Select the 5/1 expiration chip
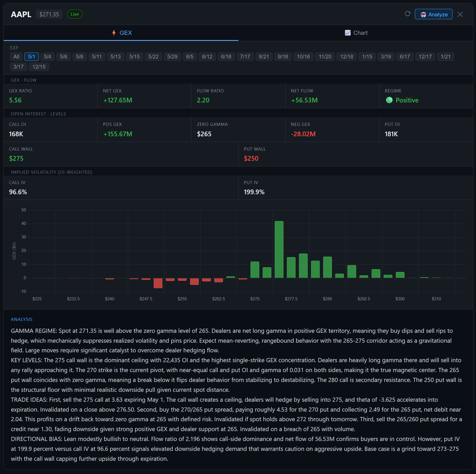Viewport: 476px width, 474px height. pos(31,57)
